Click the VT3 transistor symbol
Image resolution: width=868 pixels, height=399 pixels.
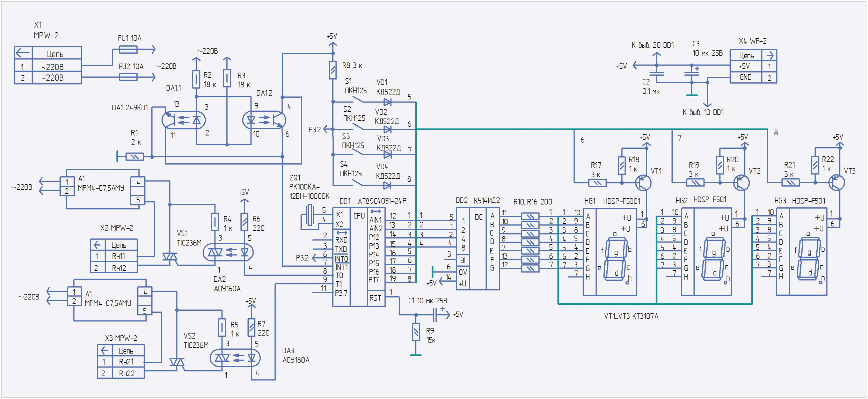pos(837,183)
